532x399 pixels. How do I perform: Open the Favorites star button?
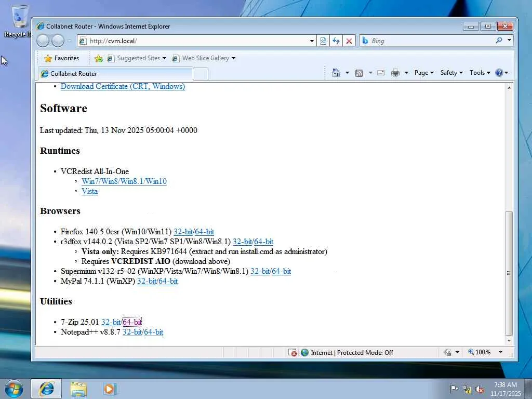coord(62,58)
